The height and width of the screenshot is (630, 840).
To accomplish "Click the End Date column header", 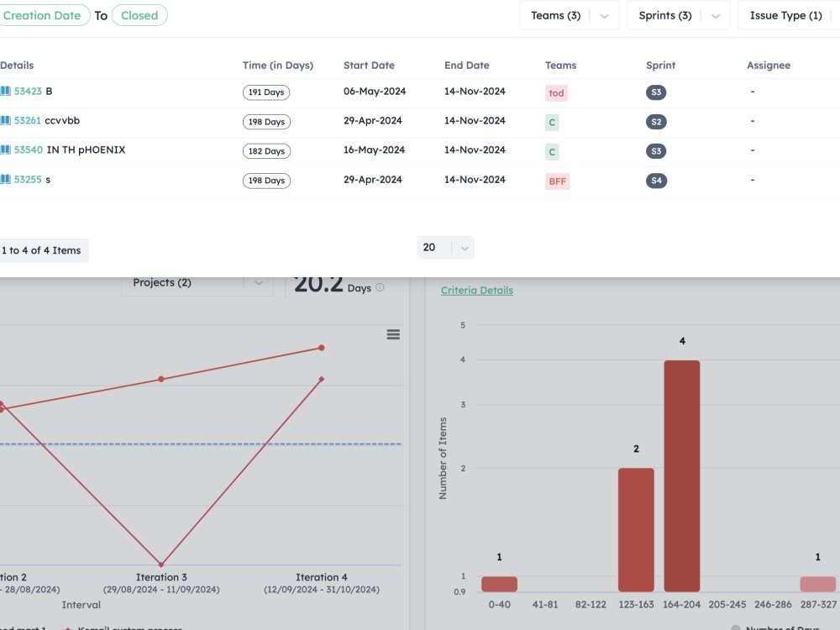I will pos(466,66).
